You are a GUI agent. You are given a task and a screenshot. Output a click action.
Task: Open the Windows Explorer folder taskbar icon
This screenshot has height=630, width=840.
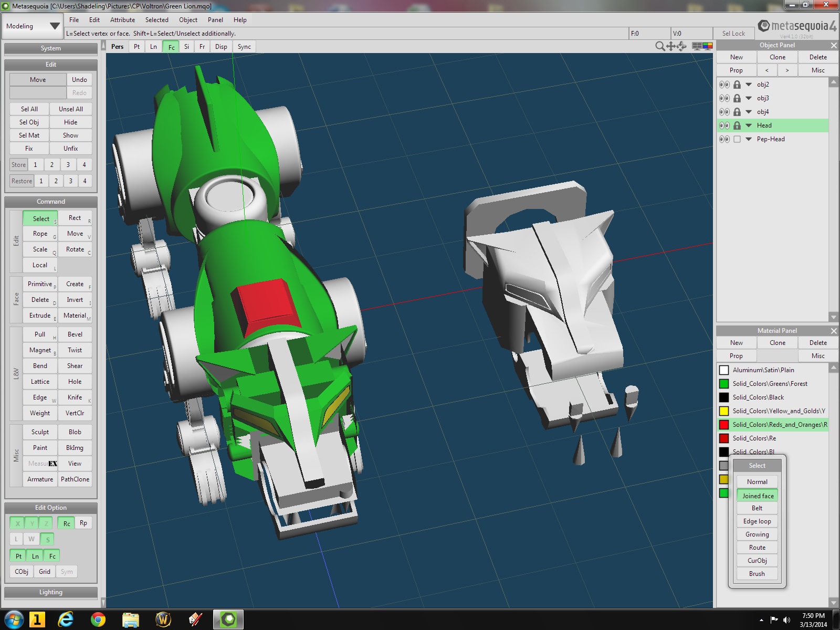click(x=130, y=620)
